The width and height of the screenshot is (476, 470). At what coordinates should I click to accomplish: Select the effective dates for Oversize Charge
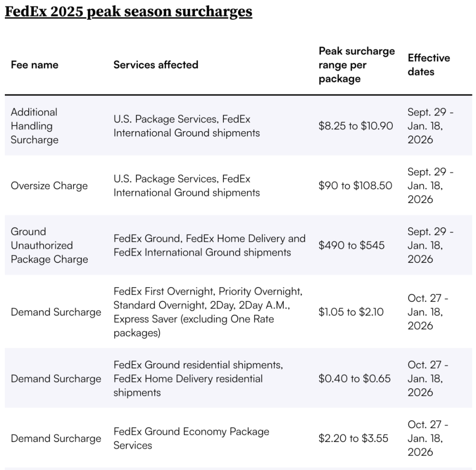tap(430, 185)
